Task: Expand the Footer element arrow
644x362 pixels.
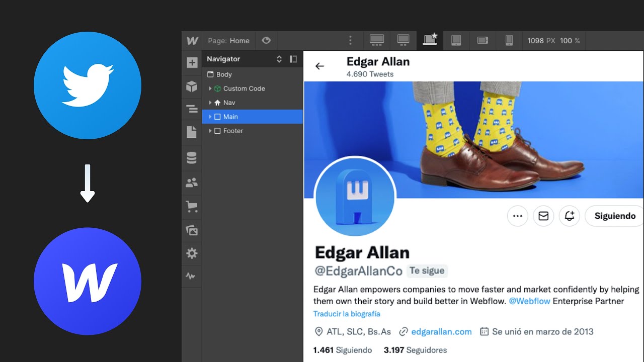Action: pyautogui.click(x=210, y=131)
